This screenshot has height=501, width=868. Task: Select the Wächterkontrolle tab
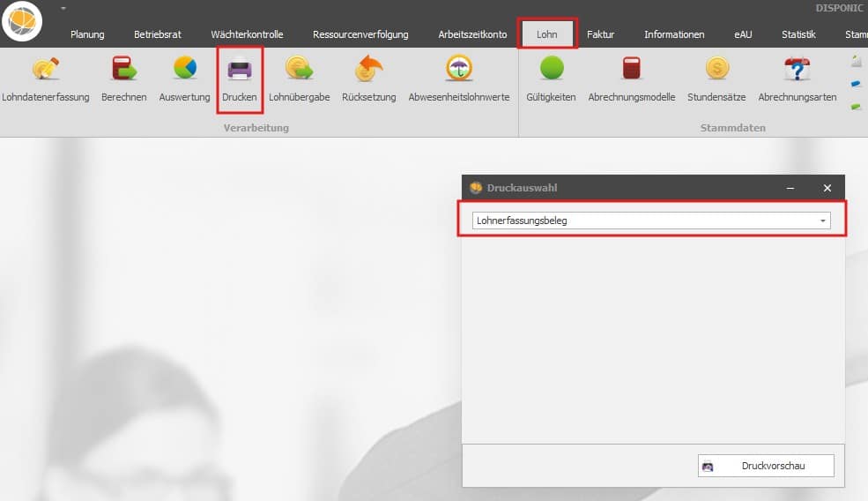pyautogui.click(x=247, y=34)
